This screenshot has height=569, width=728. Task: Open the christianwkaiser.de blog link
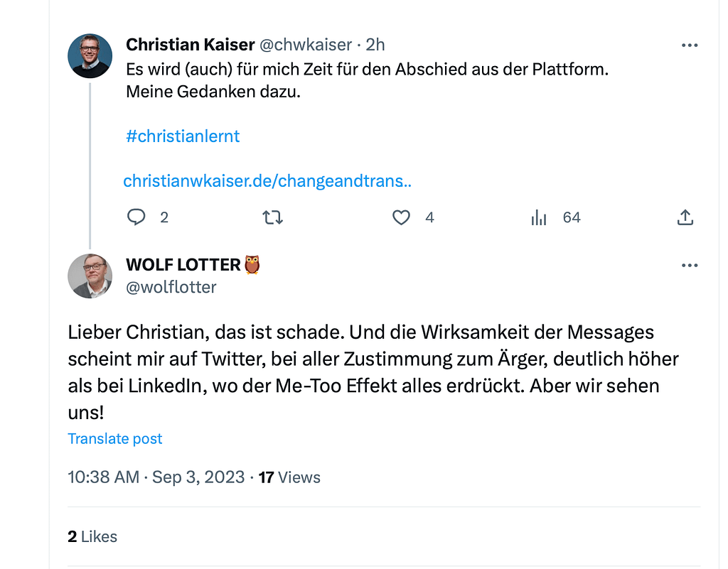point(267,181)
